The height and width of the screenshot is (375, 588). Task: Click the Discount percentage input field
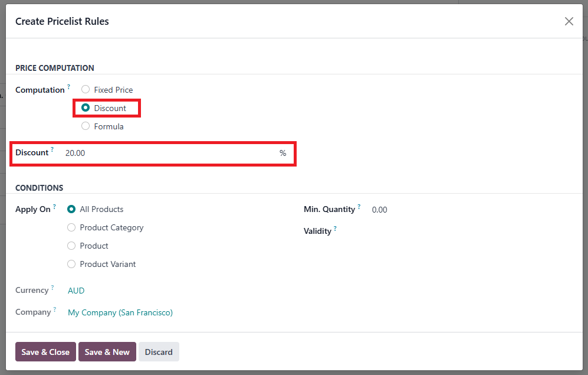(170, 153)
